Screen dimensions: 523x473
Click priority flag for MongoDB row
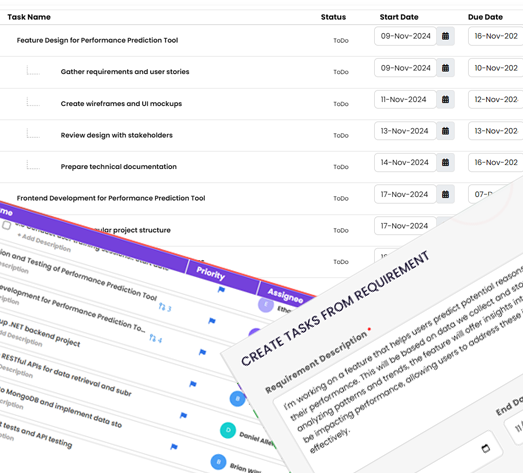[174, 447]
